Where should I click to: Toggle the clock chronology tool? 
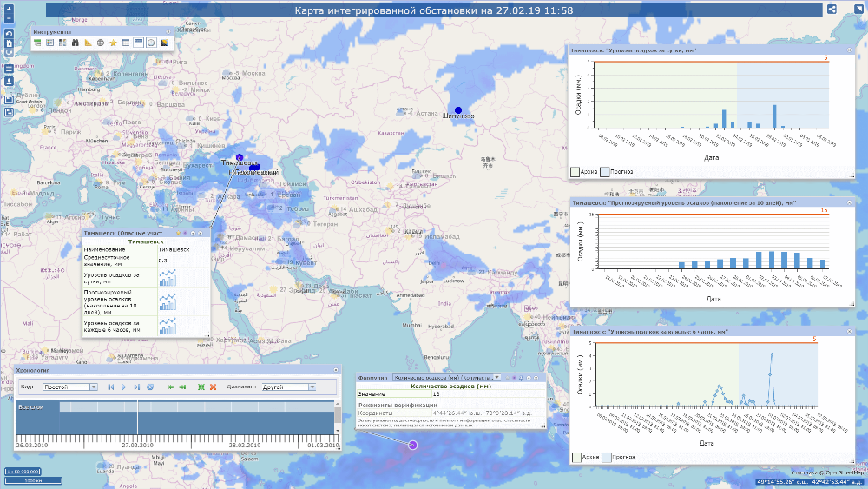(151, 43)
